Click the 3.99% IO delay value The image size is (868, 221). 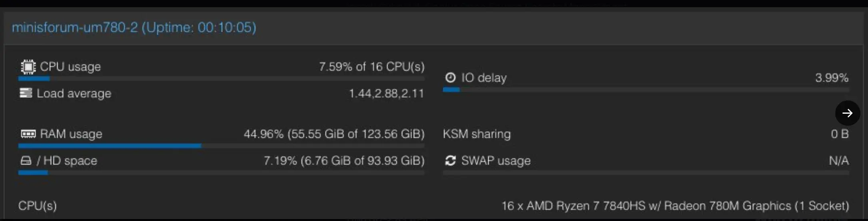832,78
